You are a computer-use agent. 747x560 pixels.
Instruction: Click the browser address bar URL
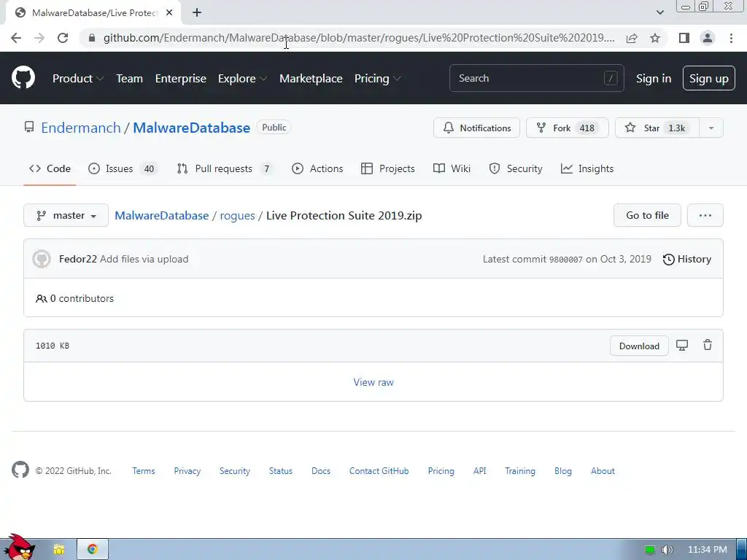(x=359, y=38)
